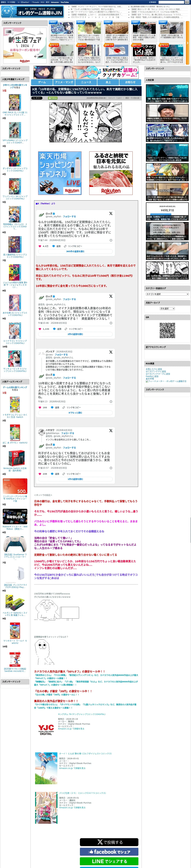Viewport: 191px width, 868px height.
Task: Select the アニメ・マンガ navigation tab
Action: pos(64,82)
